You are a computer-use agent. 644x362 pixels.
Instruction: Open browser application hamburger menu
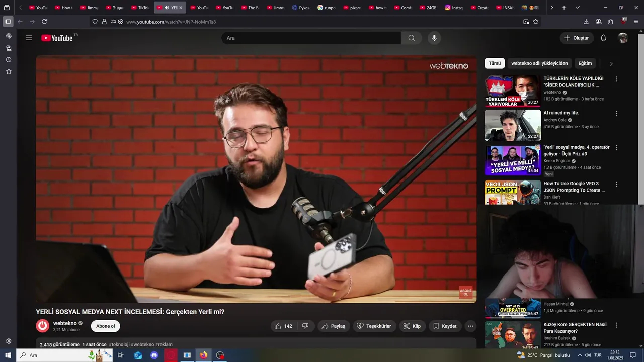pos(636,22)
